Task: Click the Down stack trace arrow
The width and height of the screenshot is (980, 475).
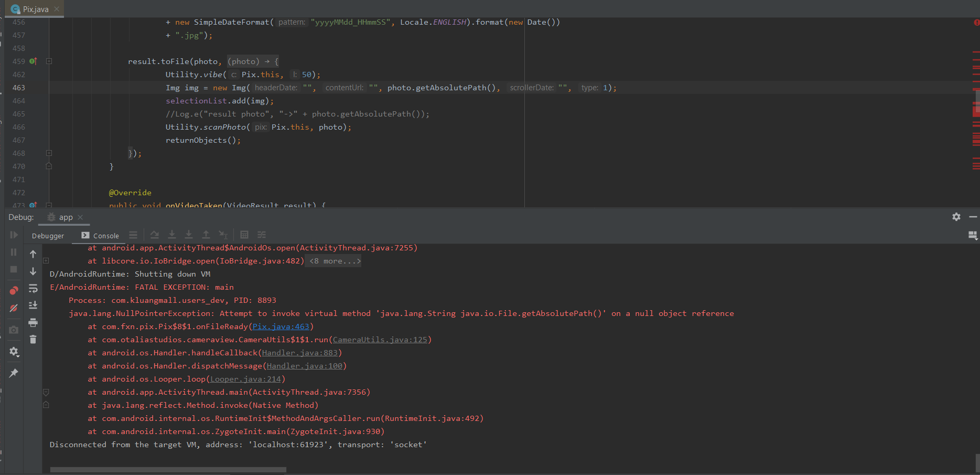Action: 33,271
